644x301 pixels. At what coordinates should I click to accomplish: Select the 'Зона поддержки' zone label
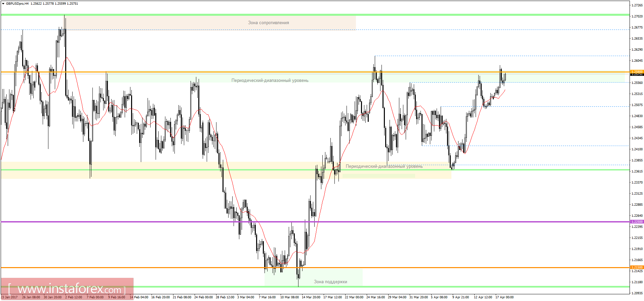[330, 282]
